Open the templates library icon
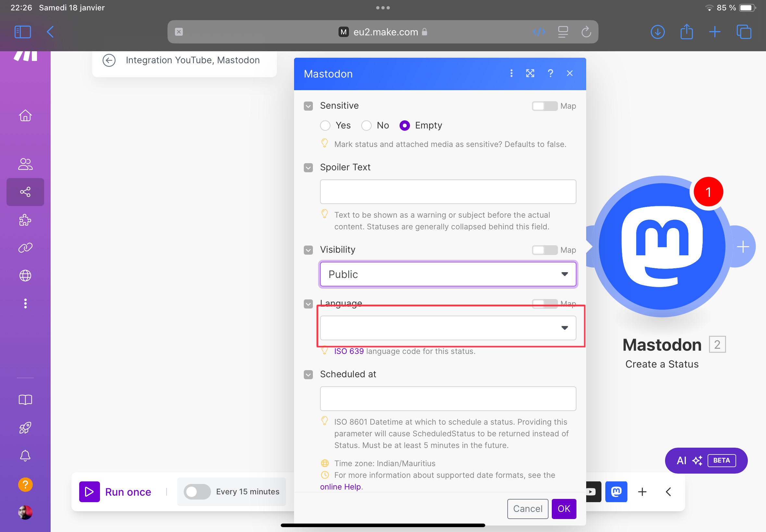 point(25,399)
